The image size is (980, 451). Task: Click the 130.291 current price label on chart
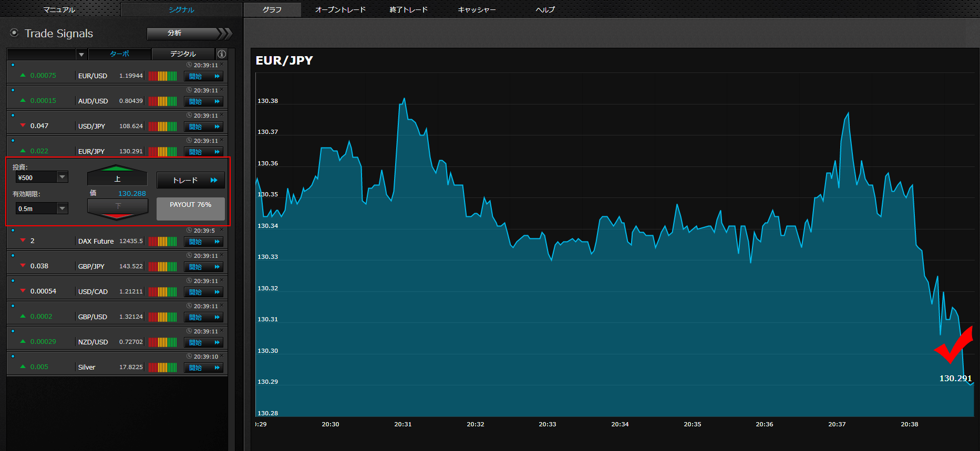pyautogui.click(x=955, y=378)
